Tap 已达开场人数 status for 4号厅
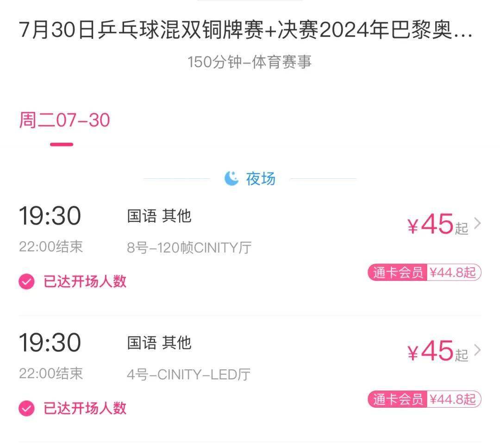 tap(85, 408)
